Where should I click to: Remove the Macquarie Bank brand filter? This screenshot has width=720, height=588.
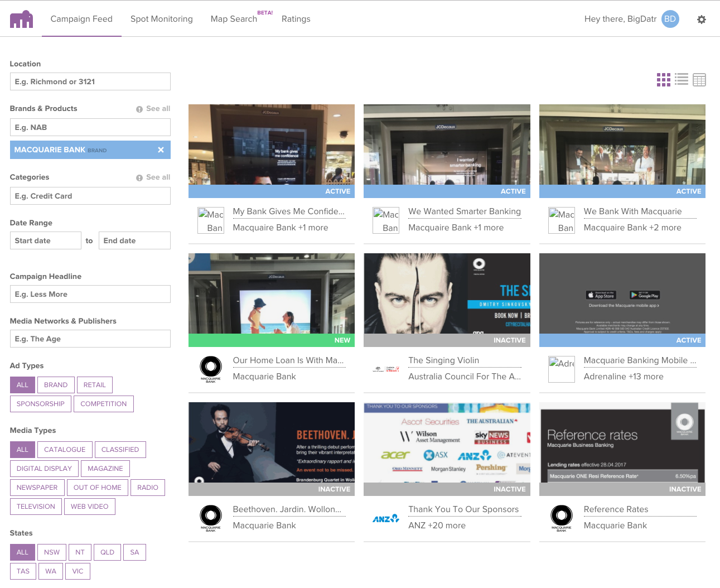(161, 150)
